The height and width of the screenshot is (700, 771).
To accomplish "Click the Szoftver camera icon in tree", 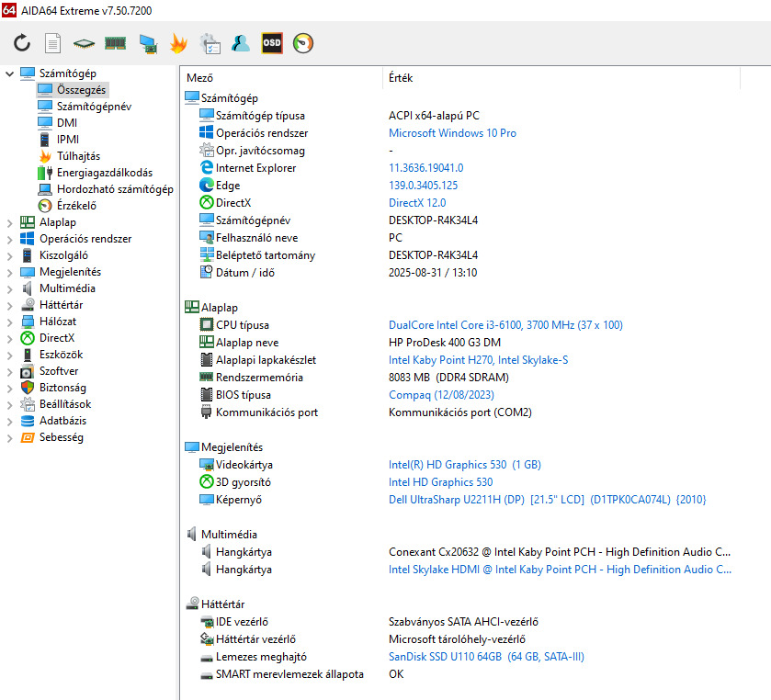I will [x=27, y=372].
